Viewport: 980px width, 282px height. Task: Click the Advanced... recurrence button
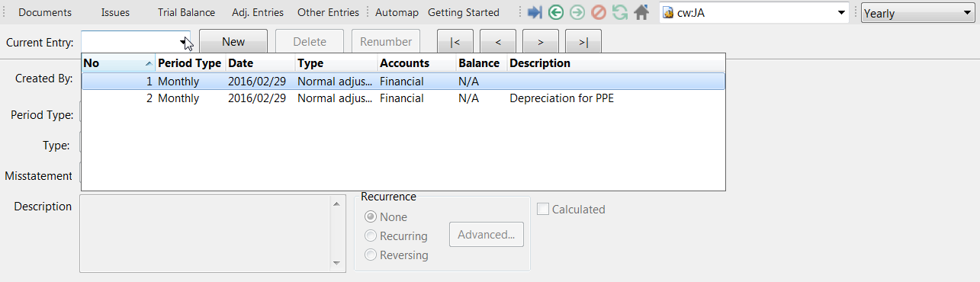click(487, 235)
